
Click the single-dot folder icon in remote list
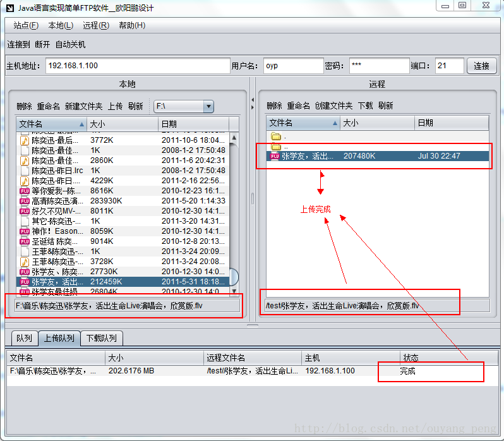tap(275, 136)
